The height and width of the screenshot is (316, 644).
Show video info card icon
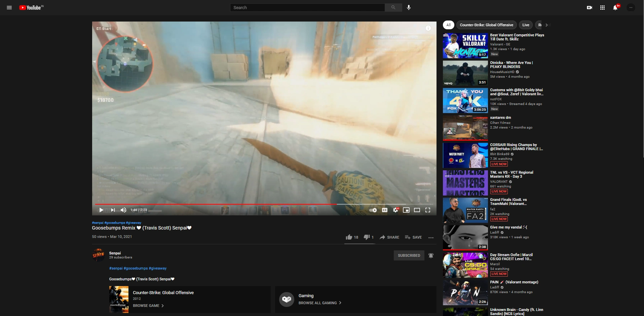click(428, 28)
